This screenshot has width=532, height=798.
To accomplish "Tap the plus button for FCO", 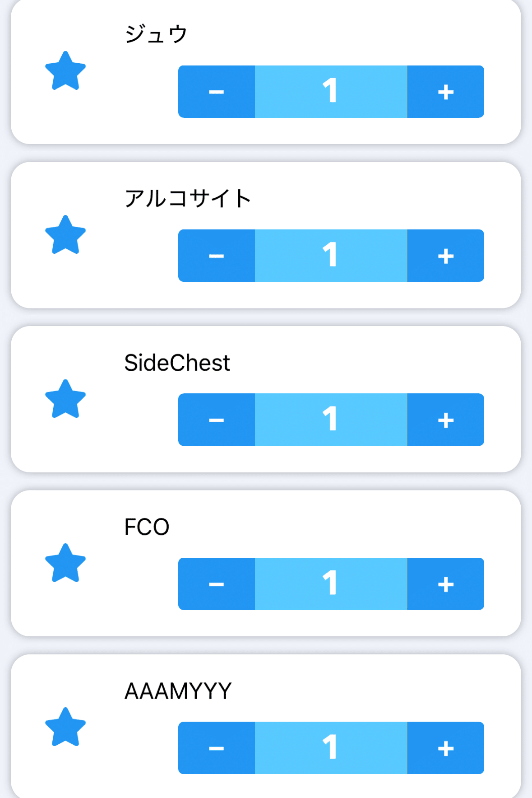I will click(x=445, y=584).
